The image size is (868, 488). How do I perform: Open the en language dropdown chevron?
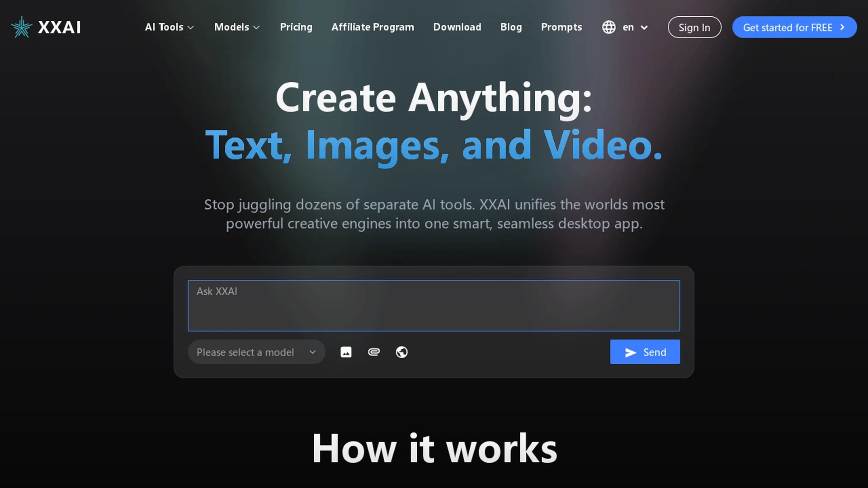coord(644,28)
